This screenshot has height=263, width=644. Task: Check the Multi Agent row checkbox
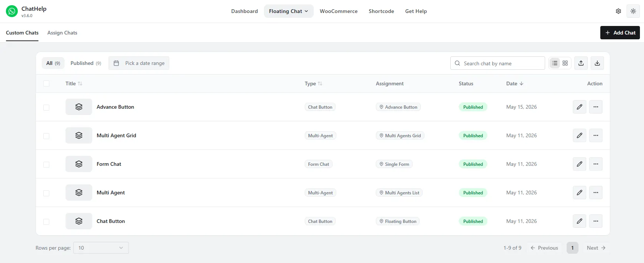[46, 193]
